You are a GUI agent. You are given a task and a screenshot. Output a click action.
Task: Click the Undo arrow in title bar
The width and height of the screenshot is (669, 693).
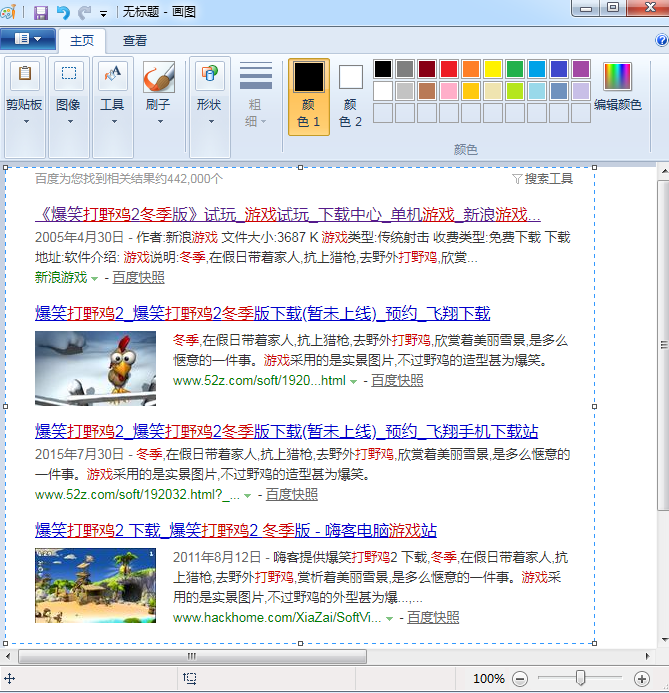(x=63, y=13)
